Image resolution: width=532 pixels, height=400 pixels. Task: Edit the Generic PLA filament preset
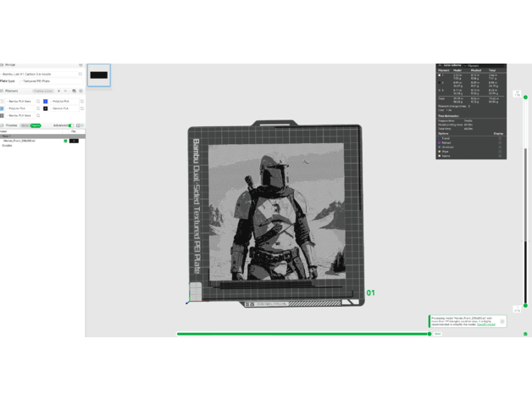point(82,108)
